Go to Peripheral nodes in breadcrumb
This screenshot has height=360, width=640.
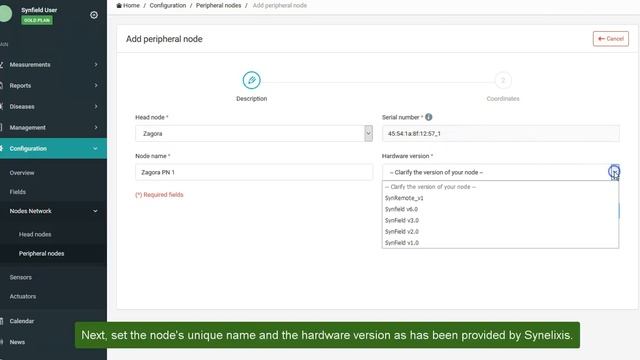tap(218, 5)
